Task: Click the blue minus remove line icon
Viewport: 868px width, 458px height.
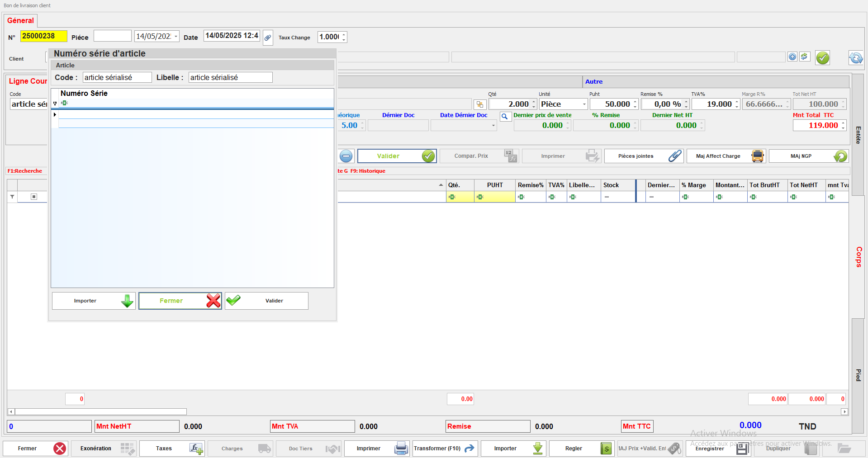Action: [346, 156]
